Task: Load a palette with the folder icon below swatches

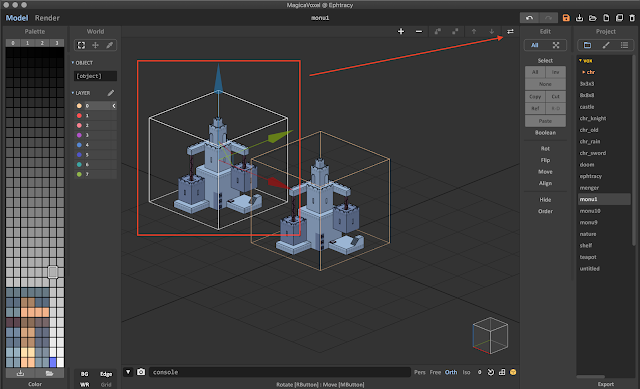Action: (x=49, y=373)
